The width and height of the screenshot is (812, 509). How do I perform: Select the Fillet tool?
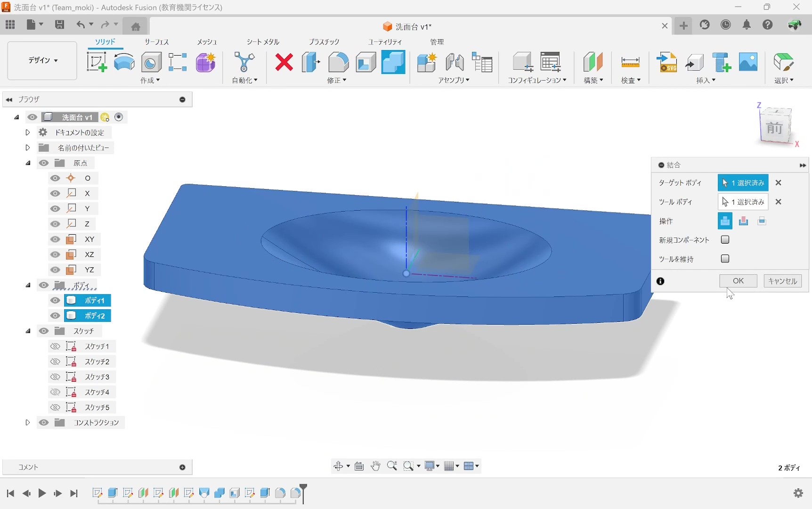click(x=339, y=62)
